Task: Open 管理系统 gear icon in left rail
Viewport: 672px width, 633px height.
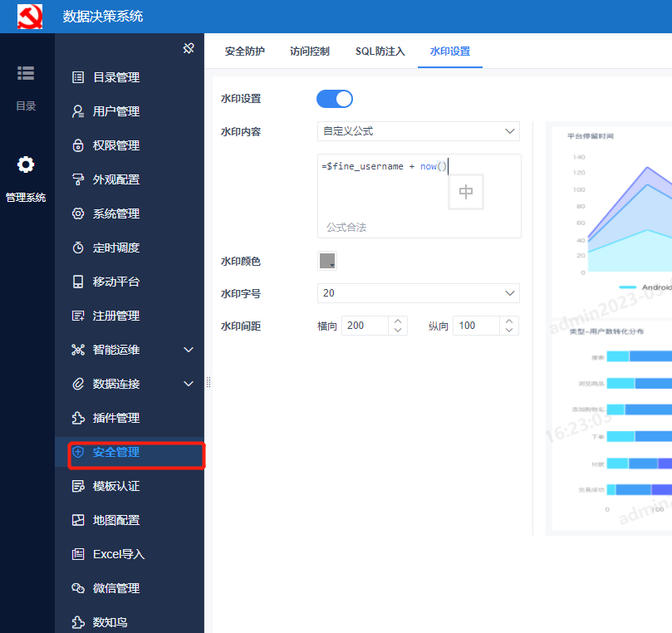Action: [x=26, y=164]
